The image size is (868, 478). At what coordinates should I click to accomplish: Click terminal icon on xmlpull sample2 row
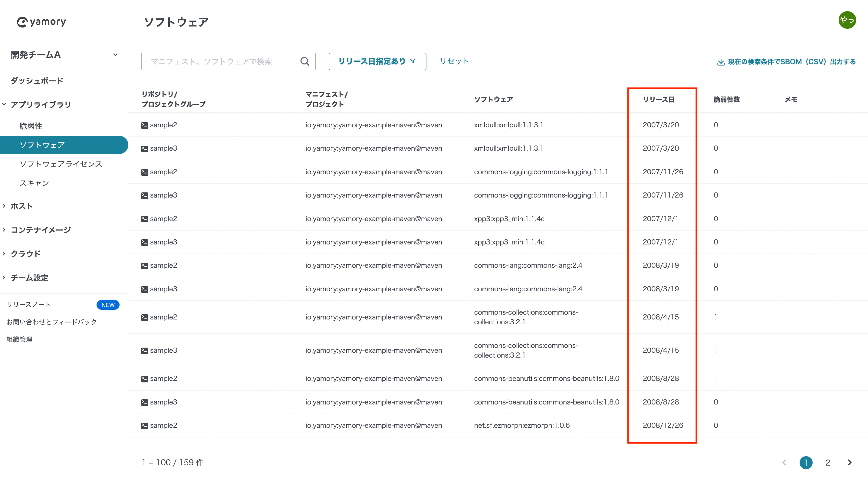point(145,125)
